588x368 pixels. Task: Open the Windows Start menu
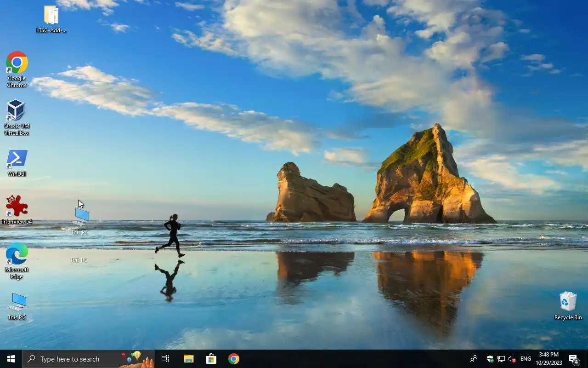[x=11, y=359]
